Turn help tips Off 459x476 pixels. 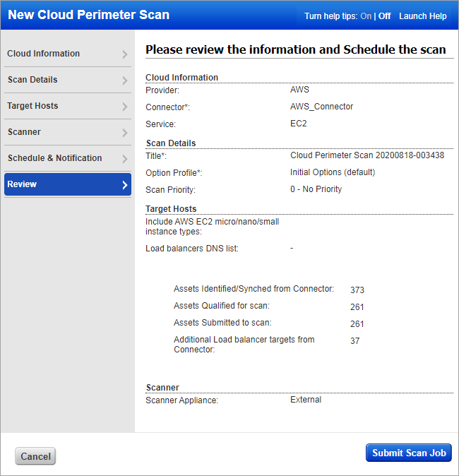tap(384, 16)
